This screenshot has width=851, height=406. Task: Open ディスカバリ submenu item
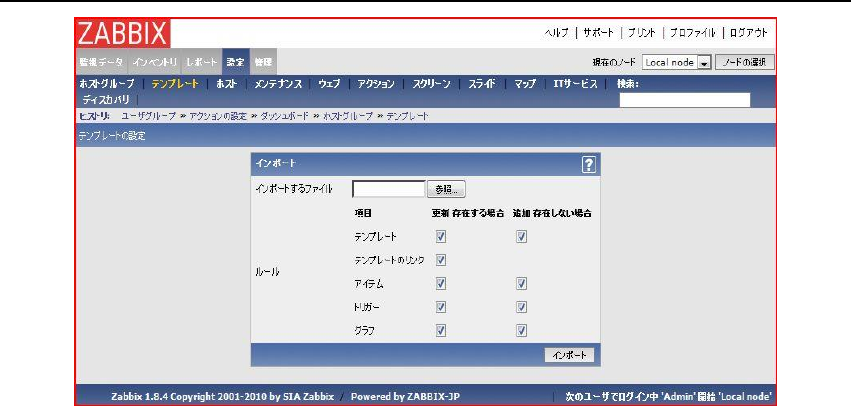click(106, 100)
